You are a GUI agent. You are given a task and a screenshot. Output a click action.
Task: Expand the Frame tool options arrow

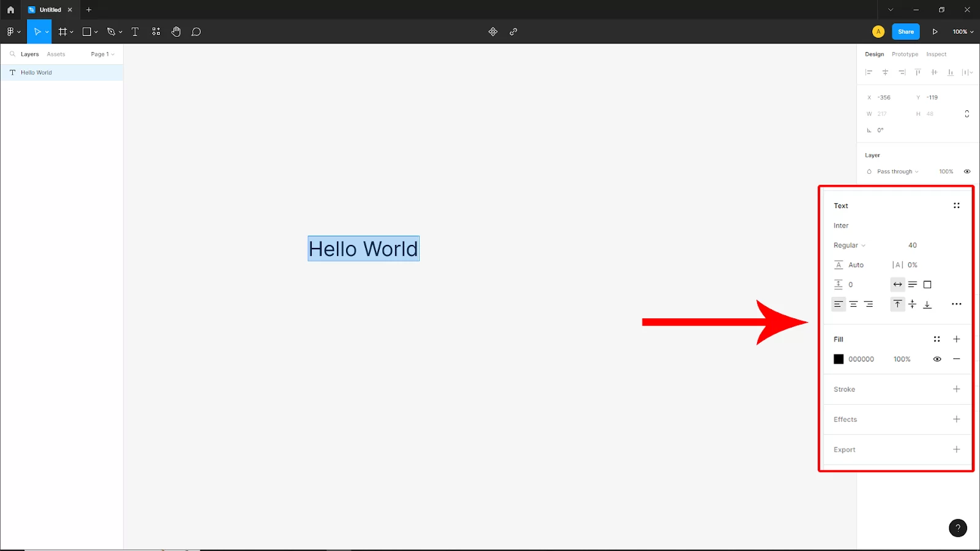pos(72,32)
